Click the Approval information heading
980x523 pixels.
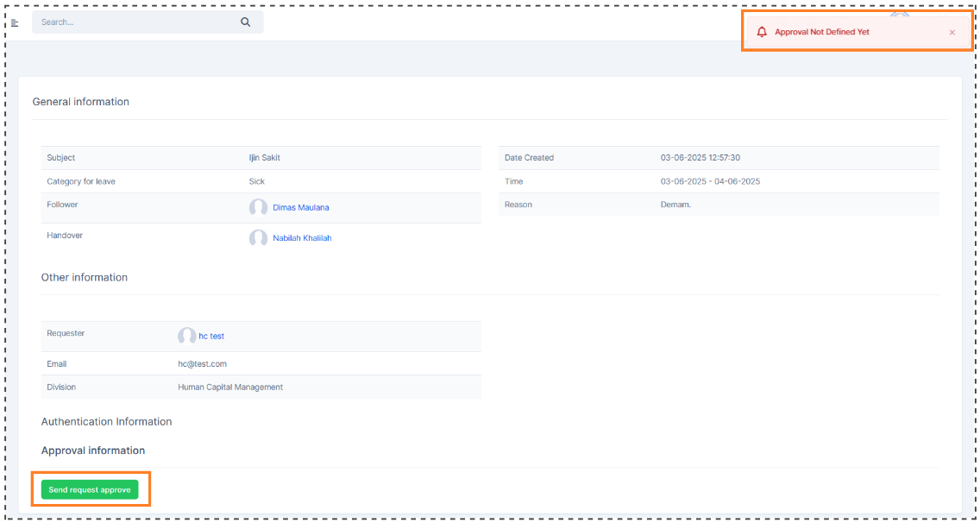pos(93,451)
